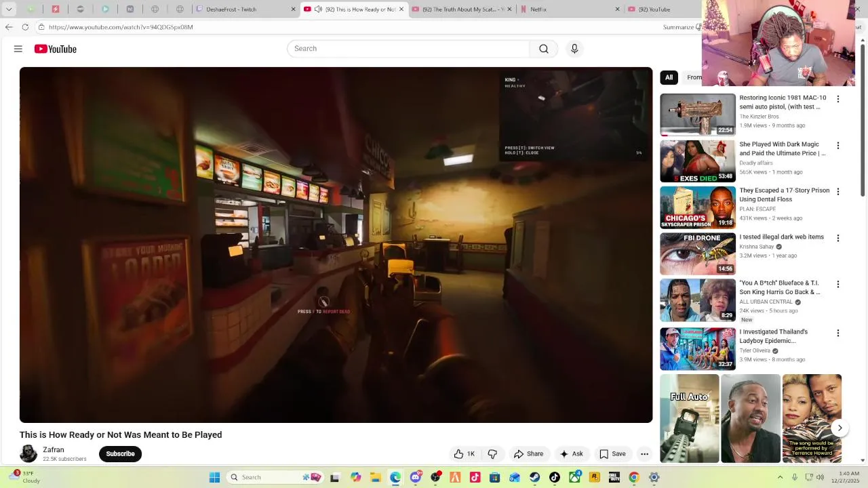The height and width of the screenshot is (488, 868).
Task: Open Rockstar Games Launcher from the taskbar
Action: click(595, 477)
